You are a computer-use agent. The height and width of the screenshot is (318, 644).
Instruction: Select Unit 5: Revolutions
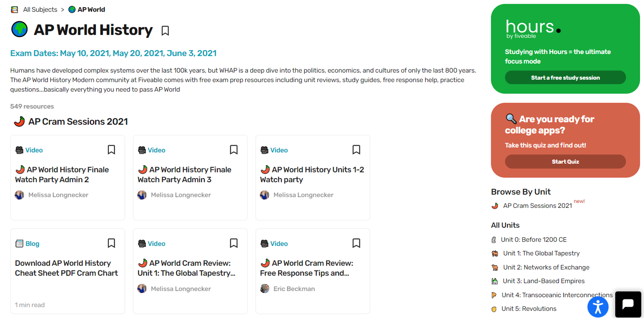529,309
